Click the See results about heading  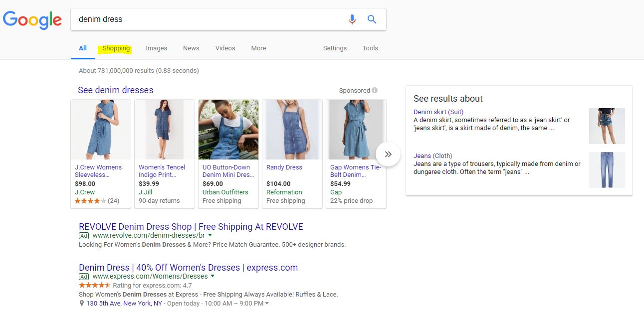click(x=448, y=99)
